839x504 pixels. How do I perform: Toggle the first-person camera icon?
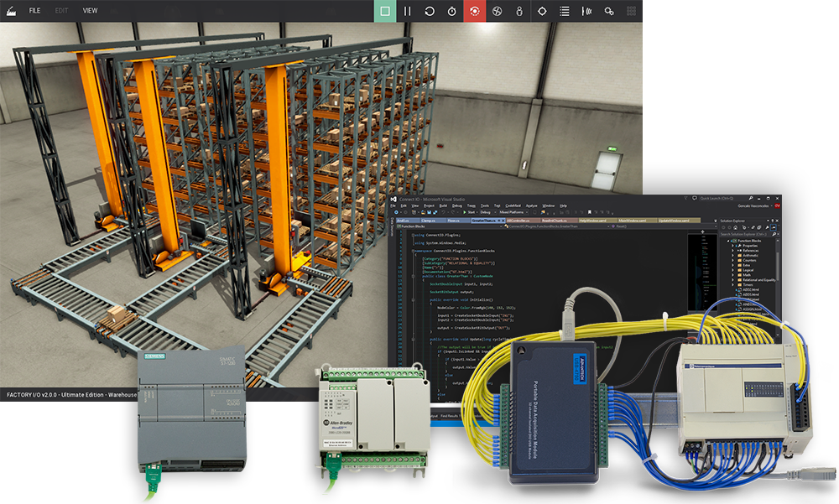coord(519,11)
